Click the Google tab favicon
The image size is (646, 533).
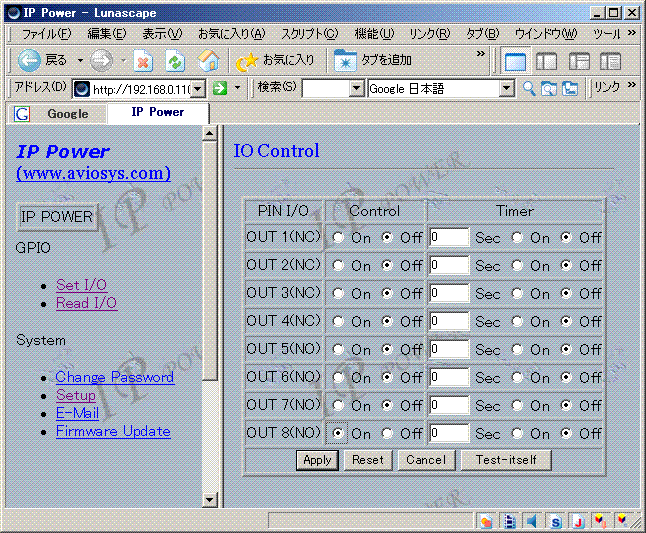[x=22, y=114]
